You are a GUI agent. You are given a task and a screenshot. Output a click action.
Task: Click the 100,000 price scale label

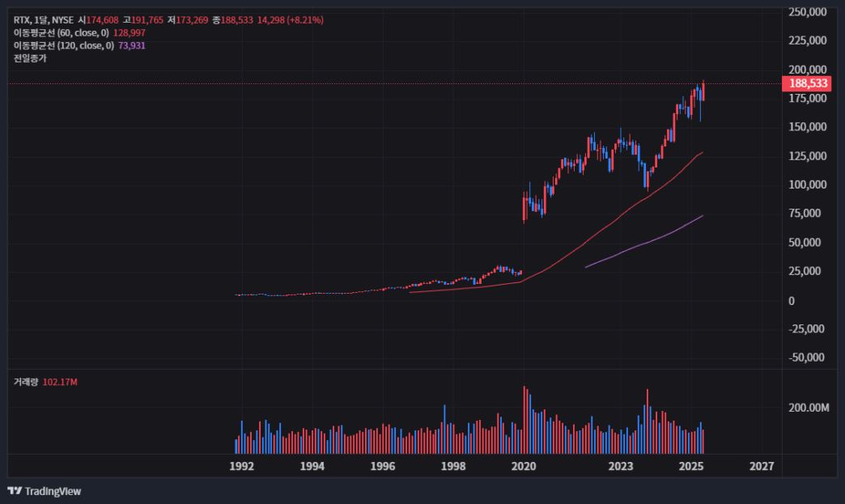807,184
